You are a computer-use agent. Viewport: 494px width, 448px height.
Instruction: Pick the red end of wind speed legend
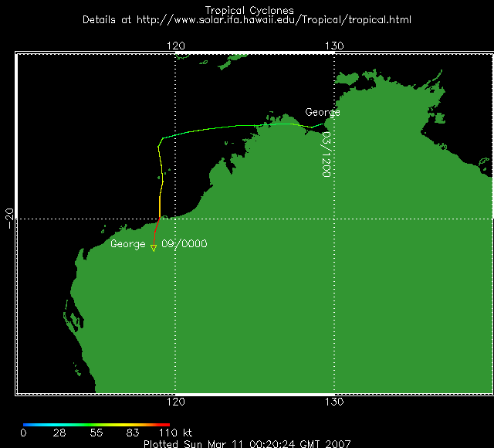tap(165, 425)
